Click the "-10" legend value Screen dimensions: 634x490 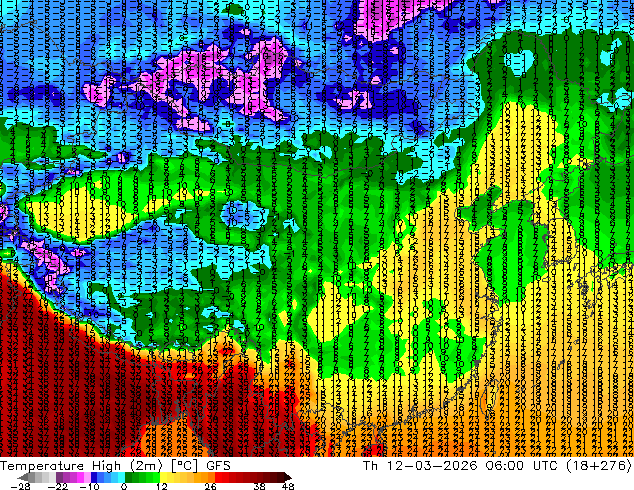point(90,486)
